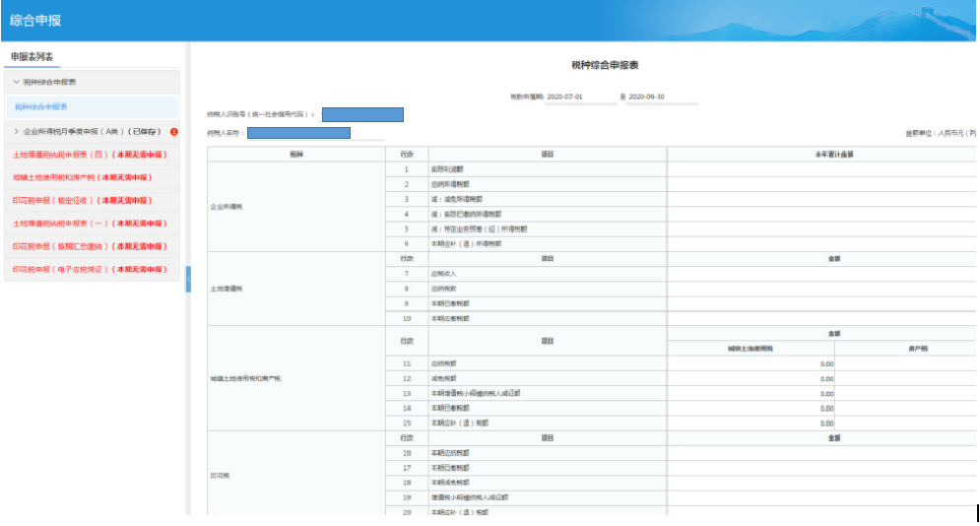Click the 城镇土地使用税和房产税 category cell
This screenshot has height=526, width=980.
click(x=296, y=378)
